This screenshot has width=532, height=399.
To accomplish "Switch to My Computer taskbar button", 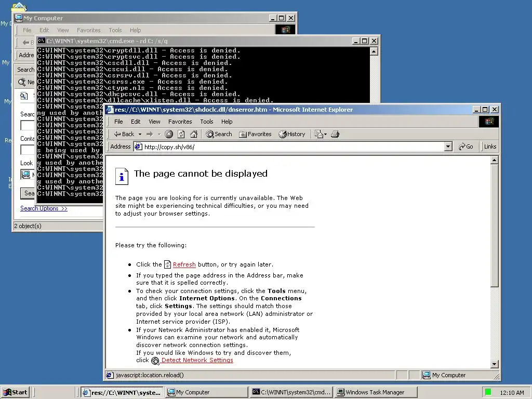I will (x=207, y=392).
